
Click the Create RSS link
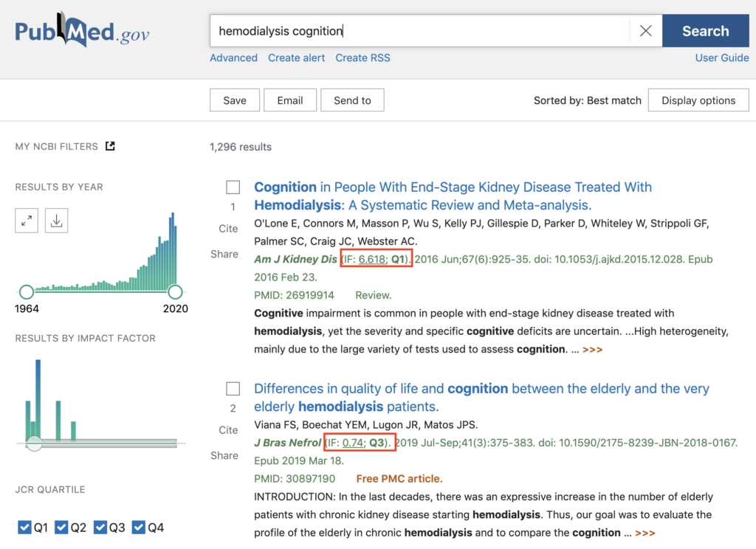[362, 58]
